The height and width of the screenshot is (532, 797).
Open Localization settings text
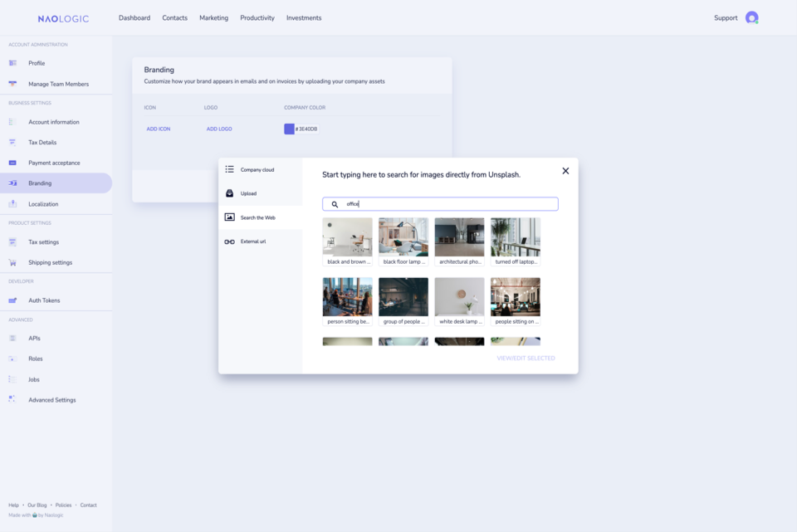tap(43, 204)
